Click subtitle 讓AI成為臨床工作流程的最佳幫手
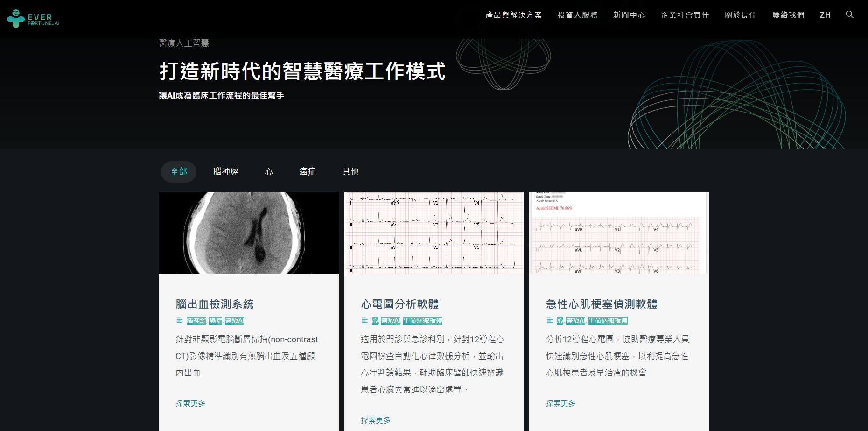The image size is (868, 431). pos(222,95)
